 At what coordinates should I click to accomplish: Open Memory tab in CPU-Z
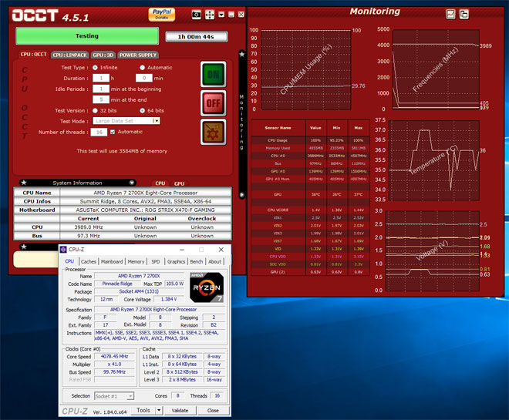136,261
